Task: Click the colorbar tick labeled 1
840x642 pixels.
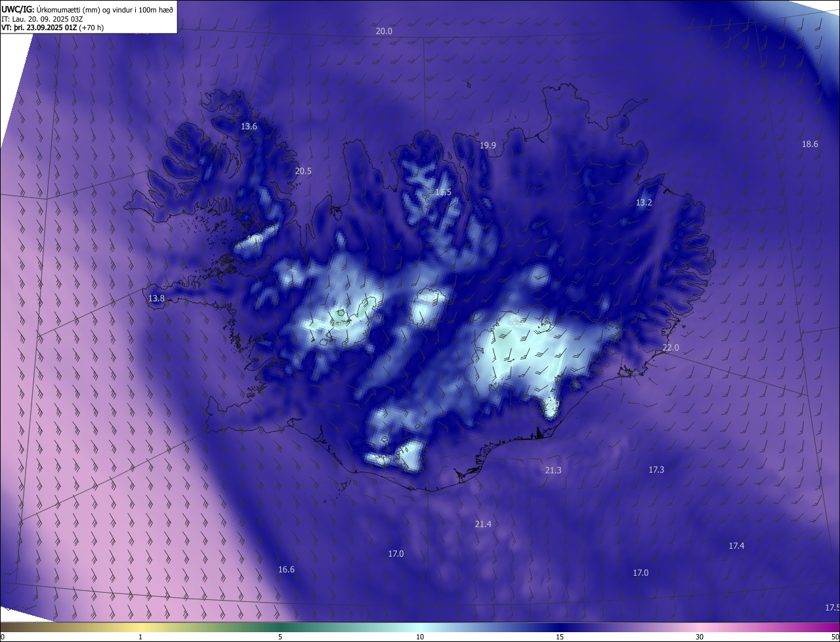Action: pyautogui.click(x=140, y=637)
